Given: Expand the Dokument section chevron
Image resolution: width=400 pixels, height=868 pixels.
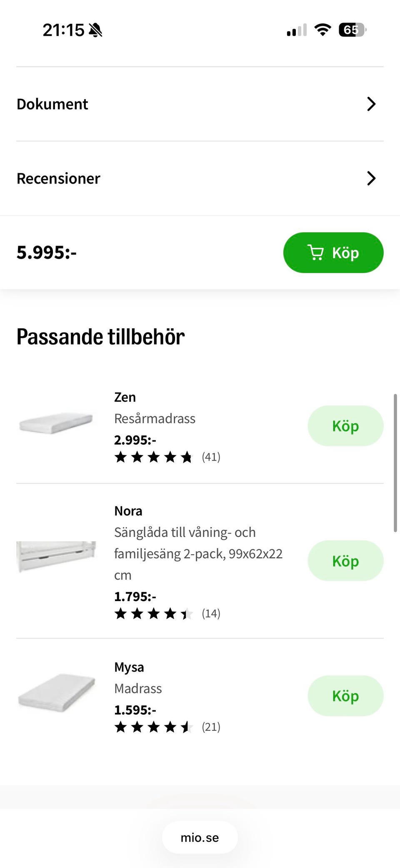Looking at the screenshot, I should (x=371, y=104).
